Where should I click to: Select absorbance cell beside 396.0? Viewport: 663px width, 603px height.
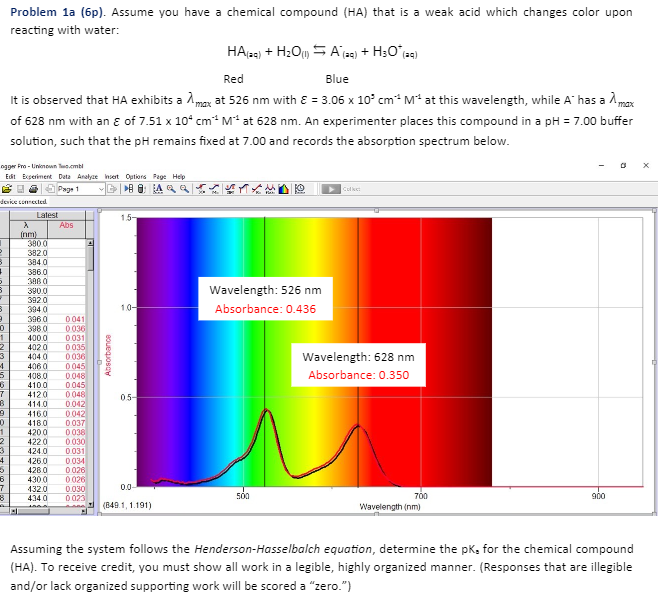tap(67, 319)
